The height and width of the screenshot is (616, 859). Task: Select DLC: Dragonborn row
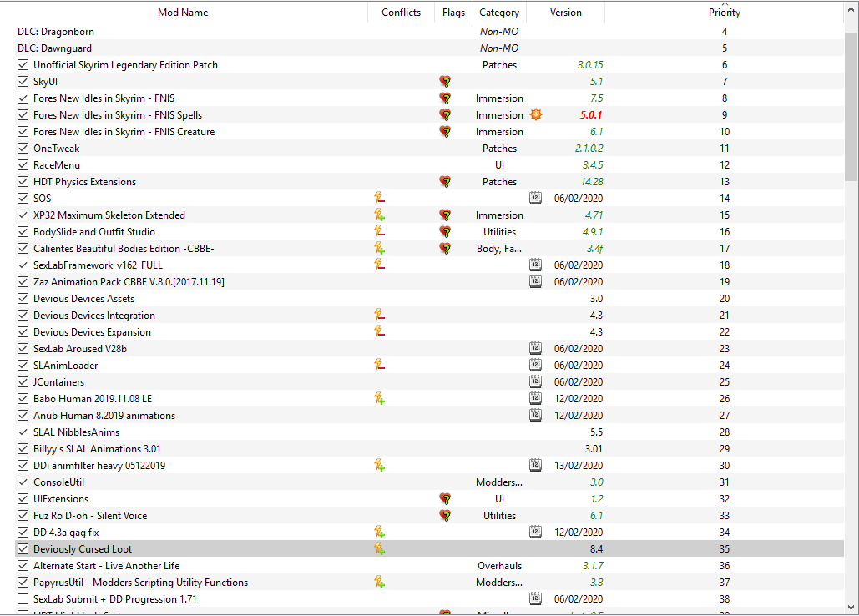point(429,31)
